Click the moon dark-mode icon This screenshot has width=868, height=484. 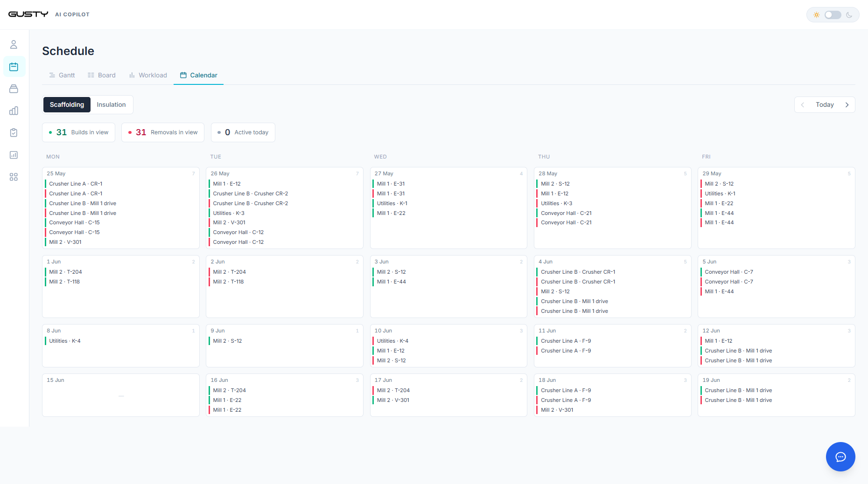[849, 15]
